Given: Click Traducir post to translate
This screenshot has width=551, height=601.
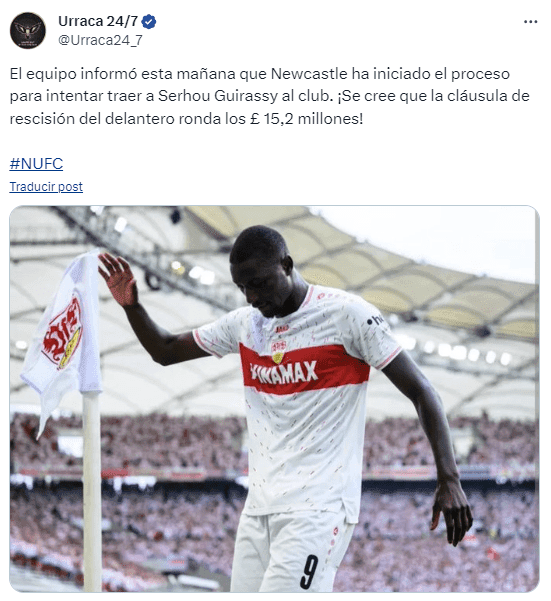Looking at the screenshot, I should click(x=46, y=187).
